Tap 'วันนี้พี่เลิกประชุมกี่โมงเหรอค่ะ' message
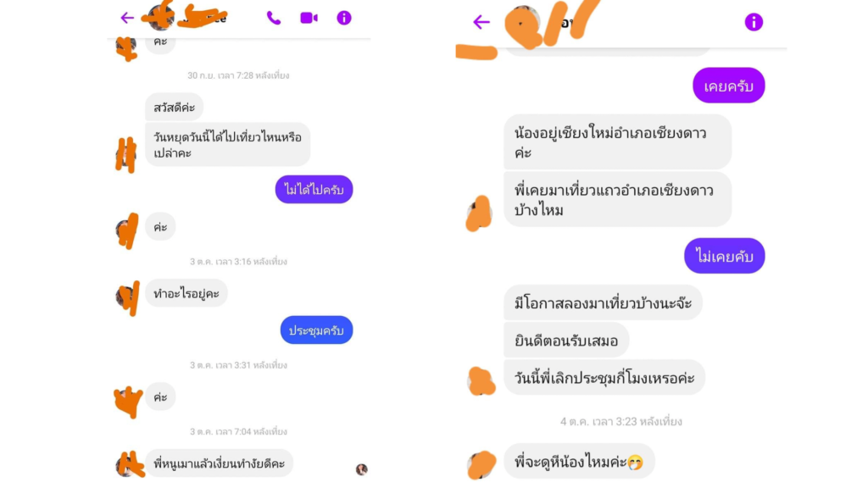 pyautogui.click(x=604, y=378)
